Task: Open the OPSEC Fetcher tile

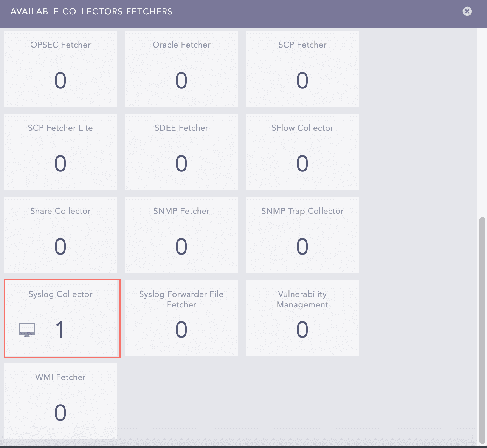Action: [60, 69]
